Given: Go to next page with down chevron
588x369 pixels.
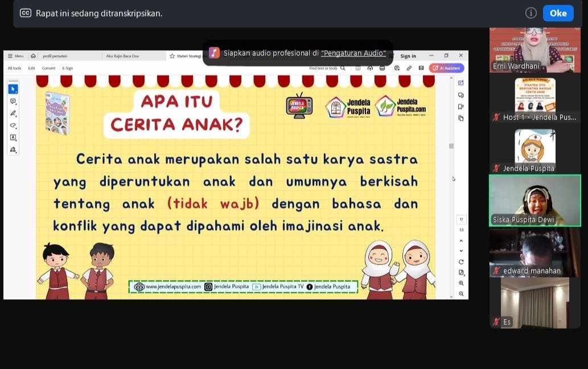Looking at the screenshot, I should coord(461,251).
